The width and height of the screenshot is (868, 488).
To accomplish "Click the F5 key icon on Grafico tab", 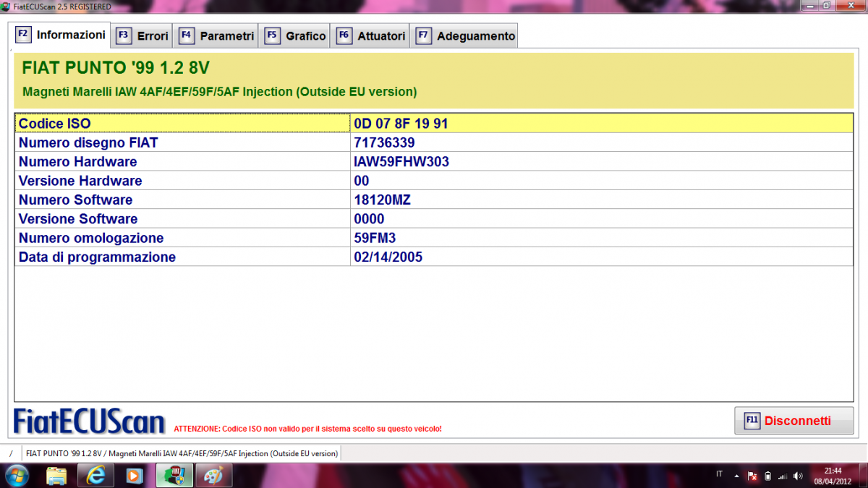I will tap(272, 35).
